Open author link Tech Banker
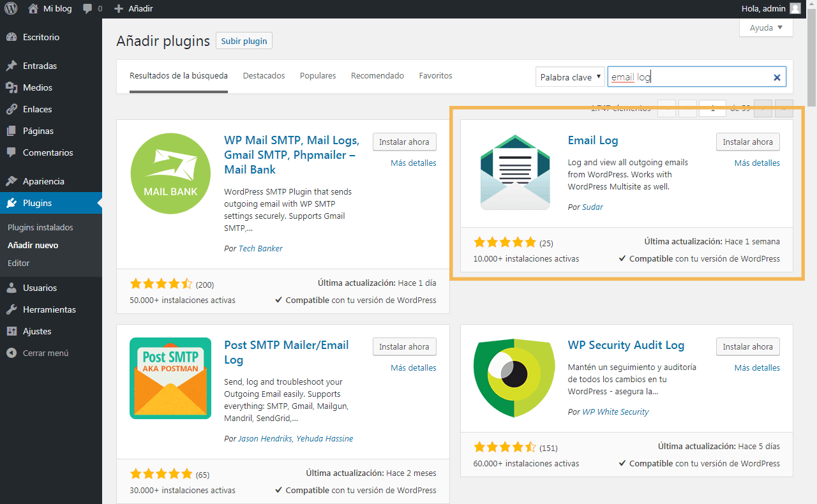The image size is (817, 504). [260, 248]
